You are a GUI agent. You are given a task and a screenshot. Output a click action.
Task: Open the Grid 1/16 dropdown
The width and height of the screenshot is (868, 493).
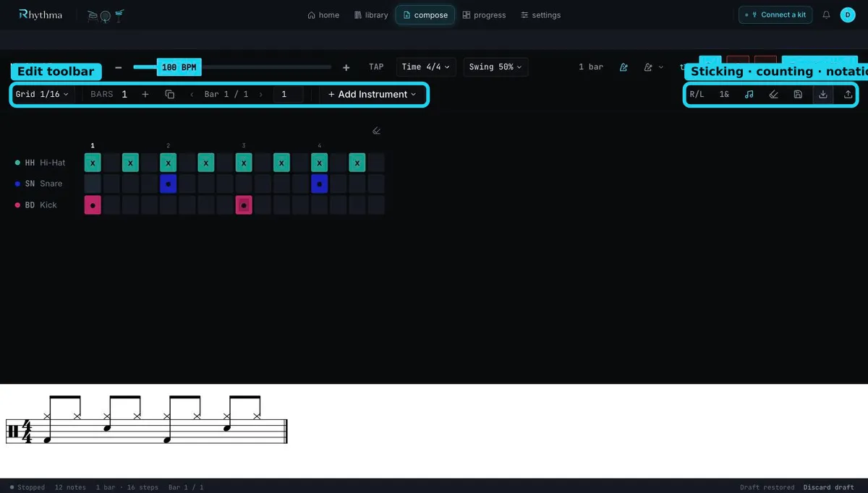click(x=43, y=94)
